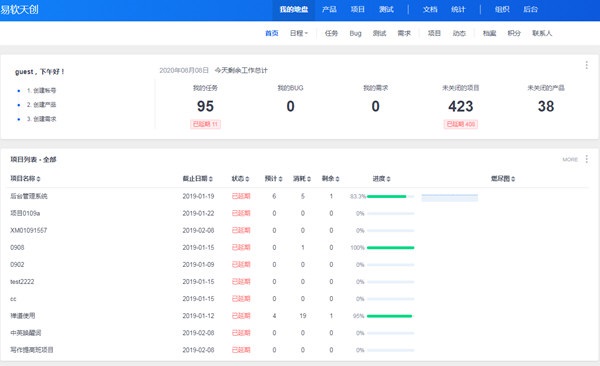Open the project list three-dot menu
The width and height of the screenshot is (600, 366).
click(586, 159)
